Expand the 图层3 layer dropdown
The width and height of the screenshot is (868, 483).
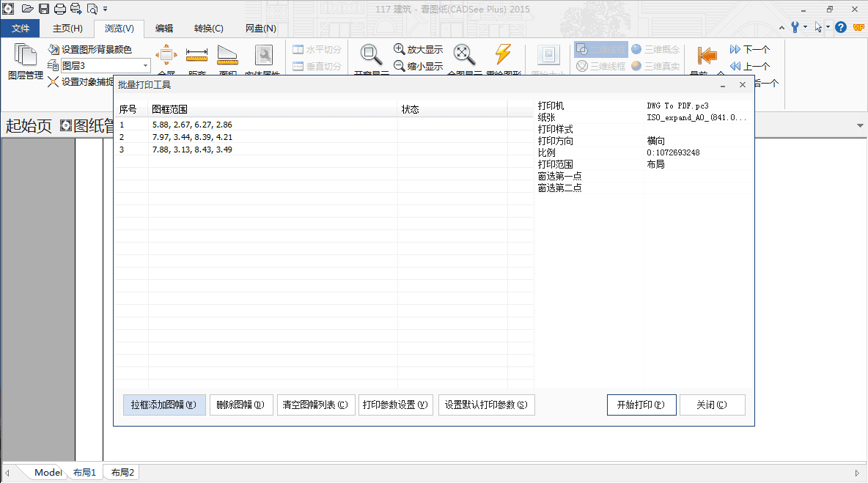145,66
